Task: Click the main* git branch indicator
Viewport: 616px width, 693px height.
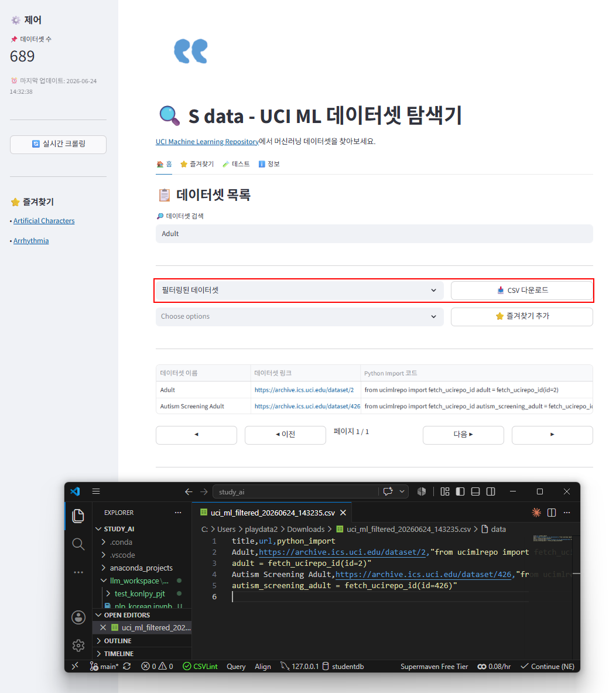Action: pyautogui.click(x=104, y=666)
